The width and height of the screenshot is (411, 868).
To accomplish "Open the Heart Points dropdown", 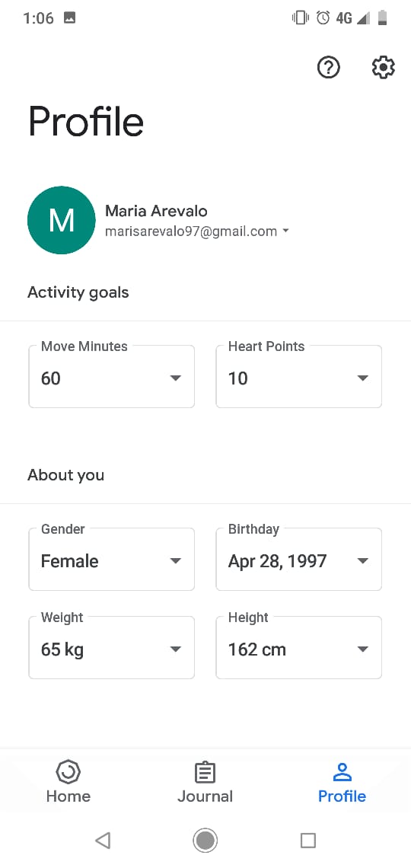I will (x=298, y=376).
